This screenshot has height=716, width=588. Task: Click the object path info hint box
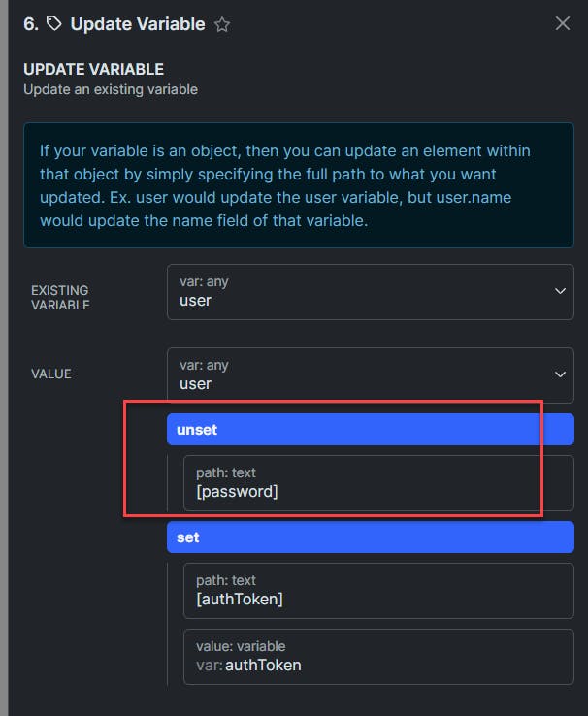298,182
